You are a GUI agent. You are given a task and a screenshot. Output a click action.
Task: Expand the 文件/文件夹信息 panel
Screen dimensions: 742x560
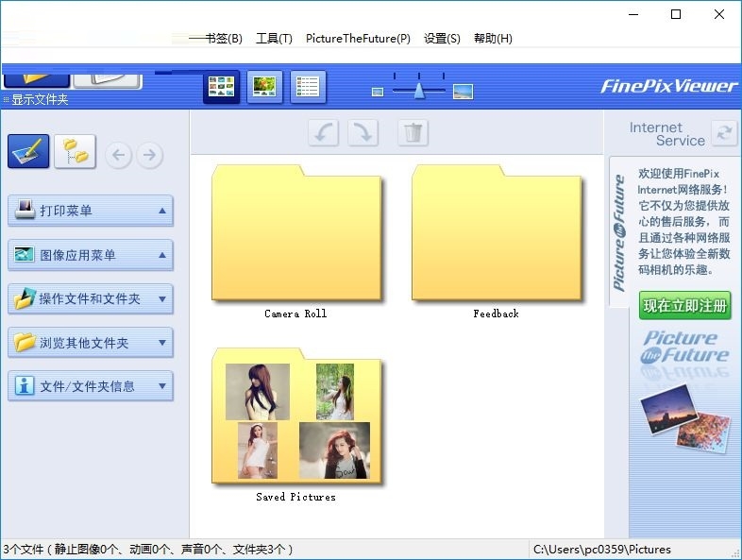click(x=162, y=386)
